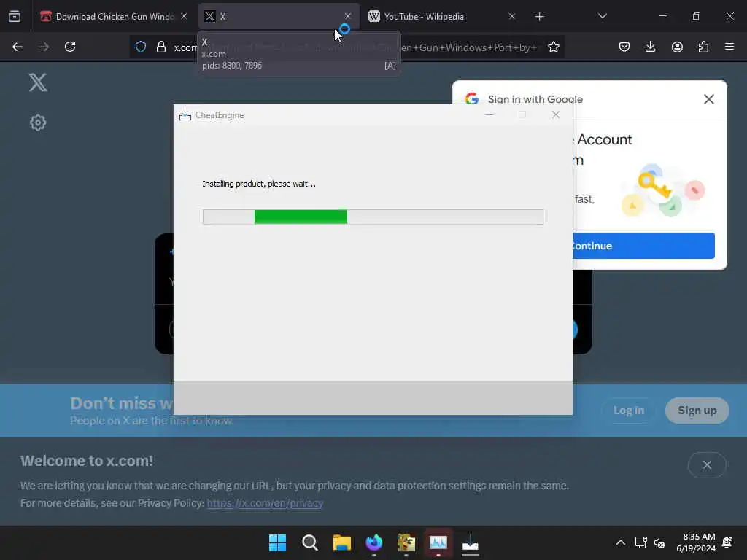Select the X tab
This screenshot has width=747, height=560.
278,16
